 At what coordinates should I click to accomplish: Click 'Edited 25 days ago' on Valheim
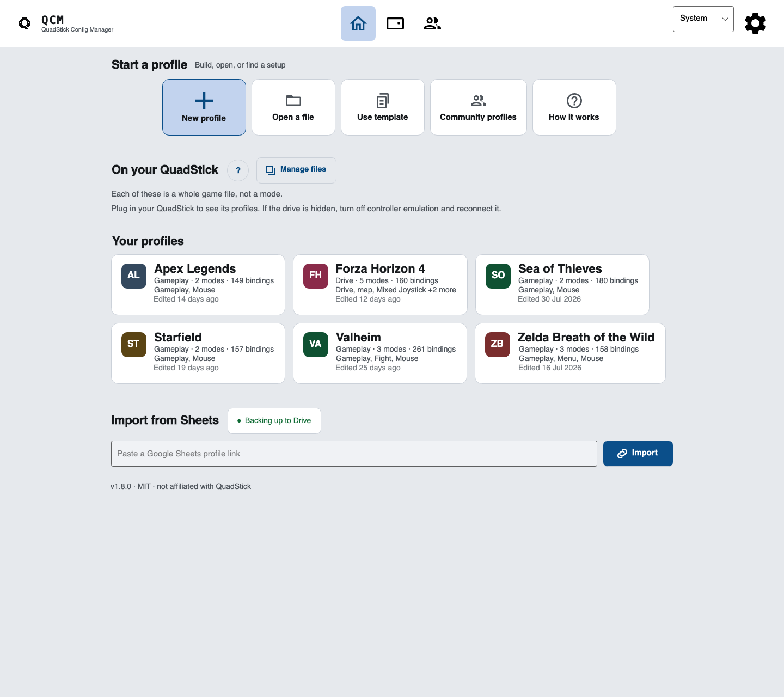pyautogui.click(x=368, y=368)
